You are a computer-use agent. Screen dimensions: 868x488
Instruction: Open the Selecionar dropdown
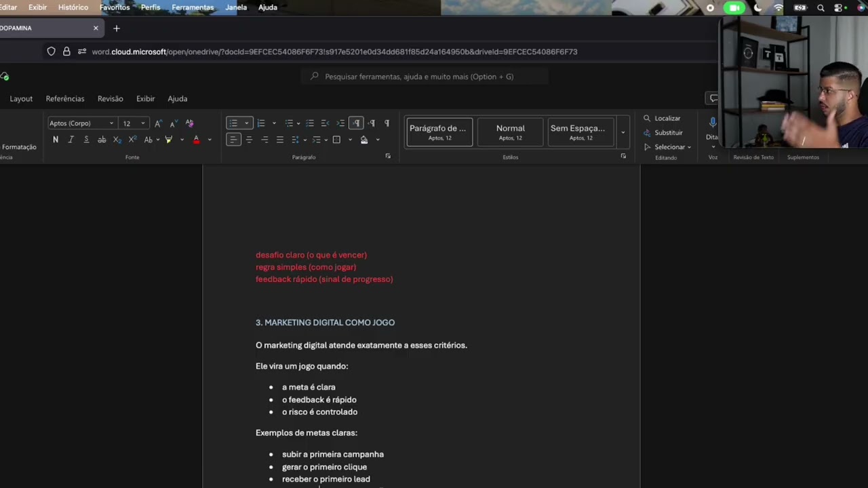(668, 147)
